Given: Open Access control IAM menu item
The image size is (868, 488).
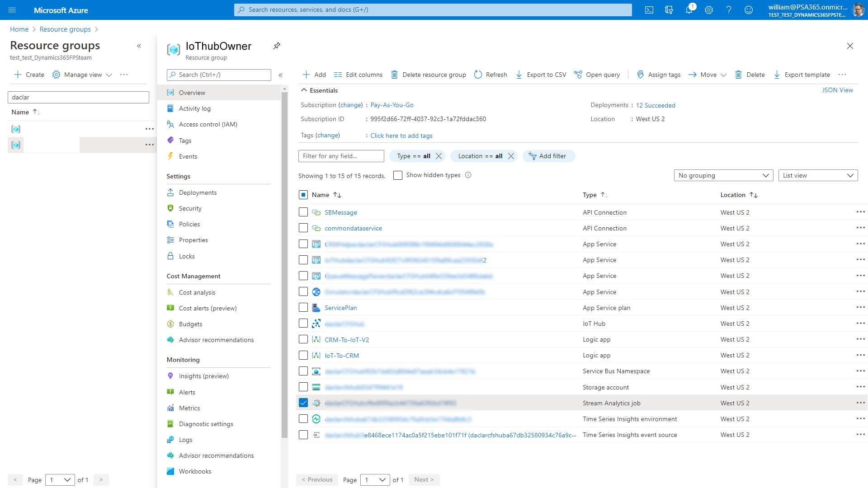Looking at the screenshot, I should tap(208, 124).
